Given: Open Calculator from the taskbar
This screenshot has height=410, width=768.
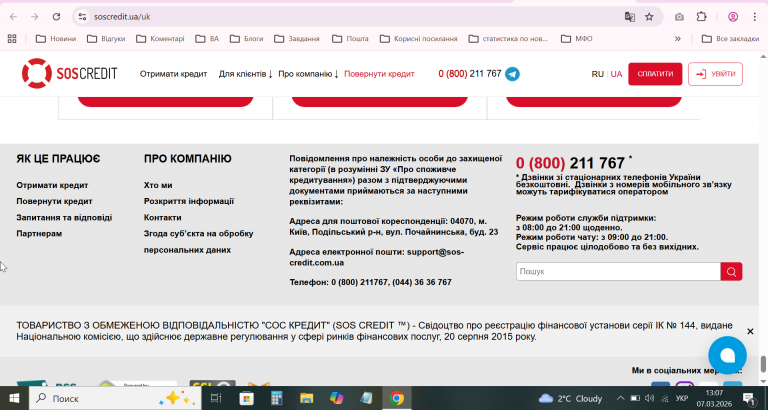Looking at the screenshot, I should tap(277, 398).
